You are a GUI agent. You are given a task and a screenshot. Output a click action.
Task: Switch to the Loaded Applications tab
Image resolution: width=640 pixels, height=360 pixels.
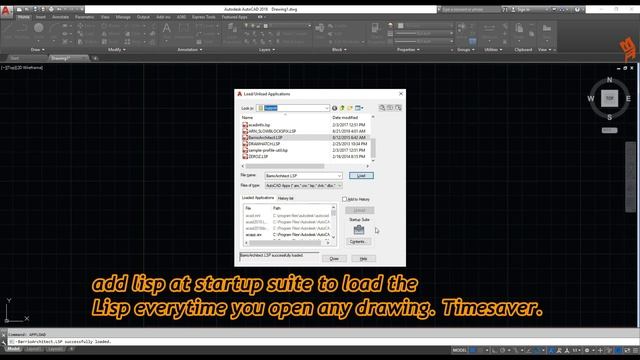[x=258, y=198]
